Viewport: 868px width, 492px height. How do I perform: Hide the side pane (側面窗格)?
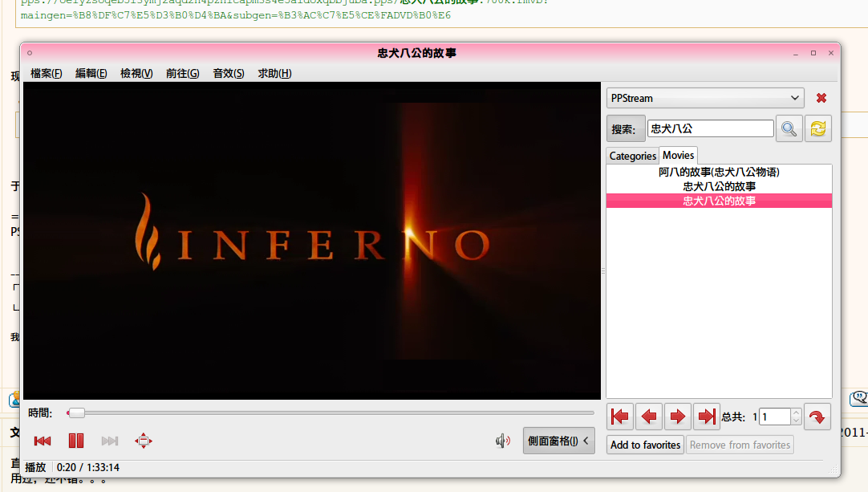pyautogui.click(x=558, y=441)
